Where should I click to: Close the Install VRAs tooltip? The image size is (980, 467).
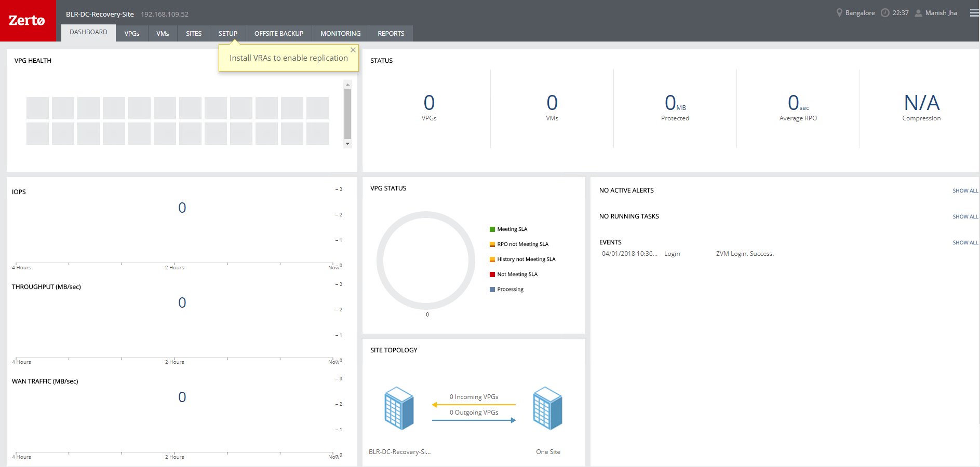pos(353,50)
